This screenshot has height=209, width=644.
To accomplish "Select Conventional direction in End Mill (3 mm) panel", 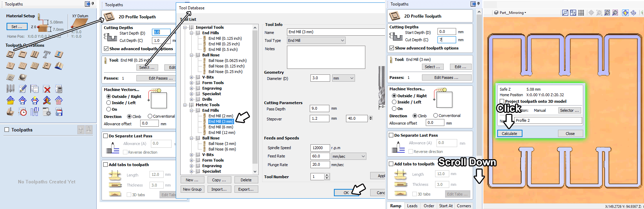I will [x=435, y=116].
